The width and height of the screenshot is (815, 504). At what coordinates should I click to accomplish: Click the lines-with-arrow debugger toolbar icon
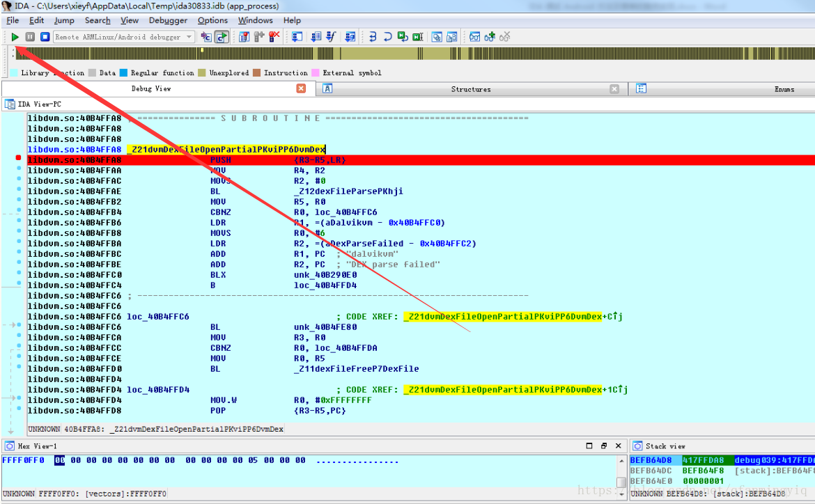point(316,37)
